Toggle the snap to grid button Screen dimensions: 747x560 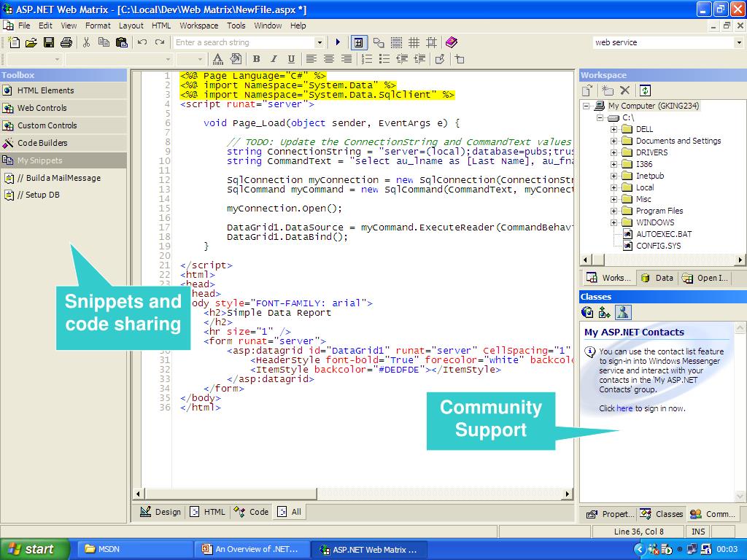[432, 42]
